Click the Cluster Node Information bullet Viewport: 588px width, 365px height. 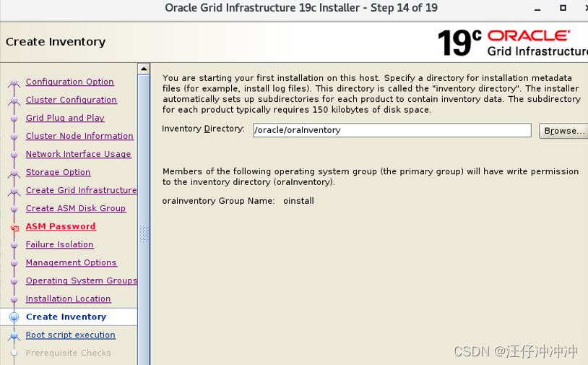tap(14, 136)
